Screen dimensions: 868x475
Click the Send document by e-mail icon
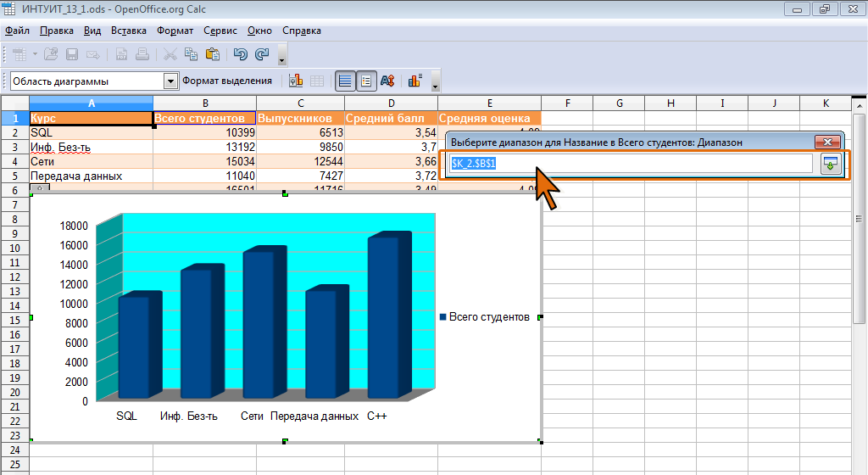(93, 54)
